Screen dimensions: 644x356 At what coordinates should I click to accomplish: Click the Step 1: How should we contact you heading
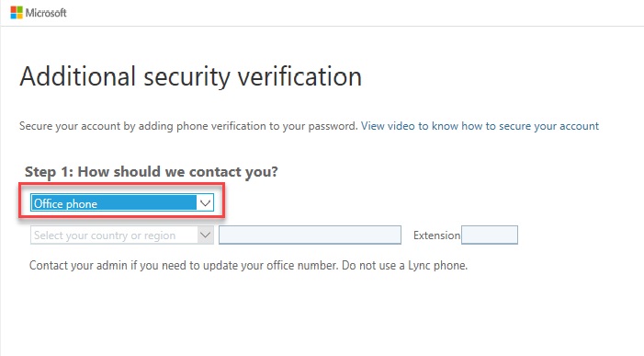(152, 171)
